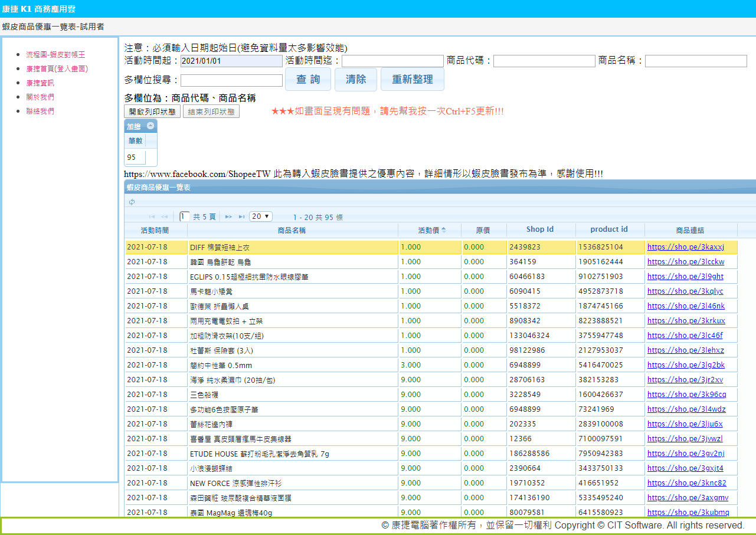This screenshot has height=535, width=756.
Task: Open the 流程圖-蝦皮對帳王 sidebar link
Action: pyautogui.click(x=55, y=54)
